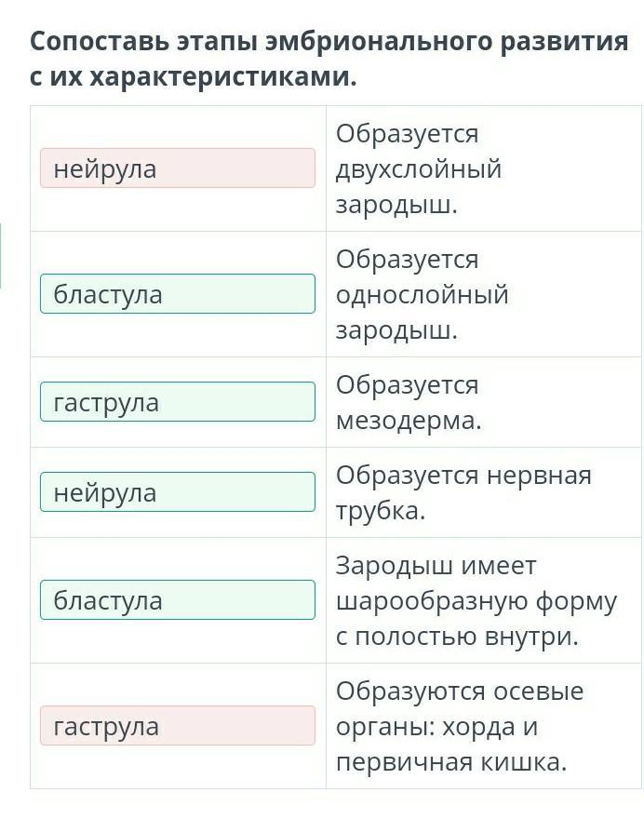Select бластула box beside однослойный зародыш
This screenshot has width=644, height=819.
(x=177, y=294)
